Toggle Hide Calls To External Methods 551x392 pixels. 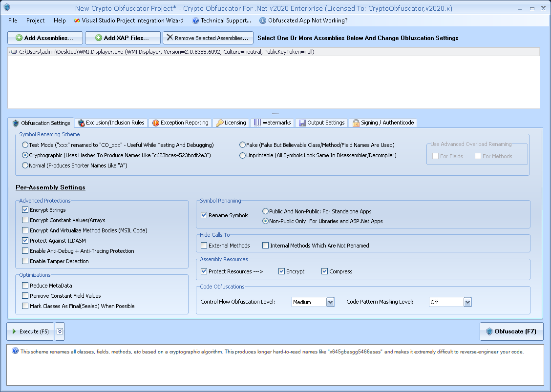tap(204, 246)
